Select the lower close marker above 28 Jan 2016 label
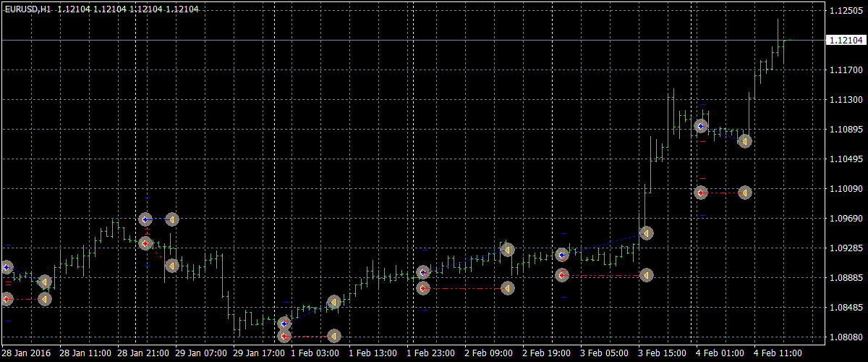This screenshot has height=362, width=868. (45, 298)
